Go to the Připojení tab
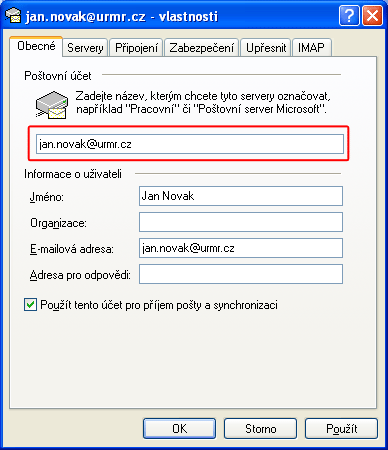The image size is (388, 450). pyautogui.click(x=136, y=48)
